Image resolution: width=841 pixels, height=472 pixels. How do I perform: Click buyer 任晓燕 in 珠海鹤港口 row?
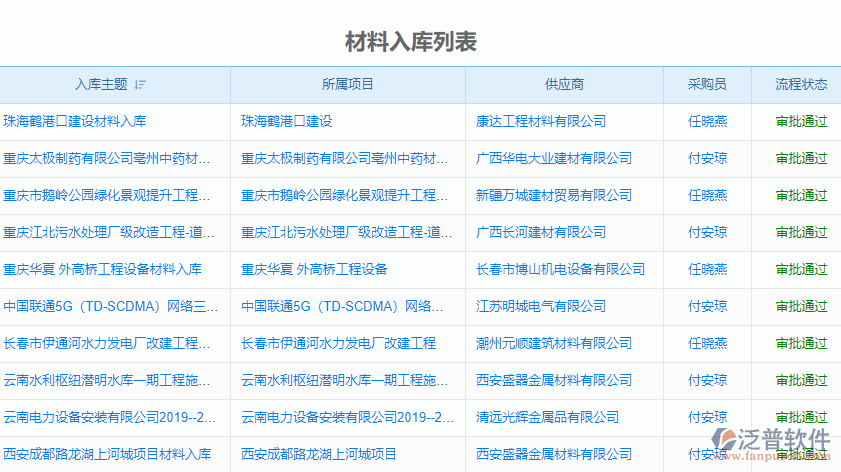point(708,122)
